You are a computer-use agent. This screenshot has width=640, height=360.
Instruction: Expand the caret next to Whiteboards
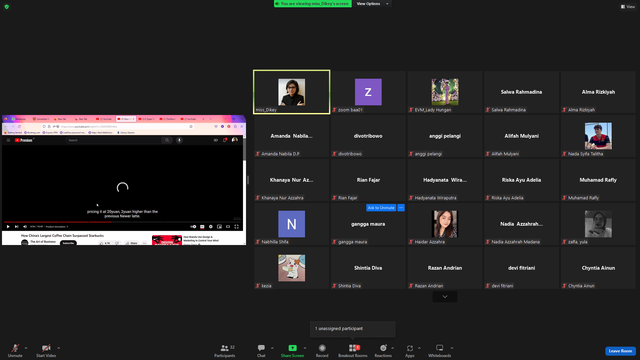[x=452, y=348]
